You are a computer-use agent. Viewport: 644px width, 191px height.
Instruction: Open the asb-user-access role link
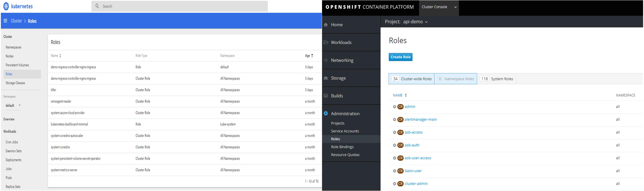(418, 158)
